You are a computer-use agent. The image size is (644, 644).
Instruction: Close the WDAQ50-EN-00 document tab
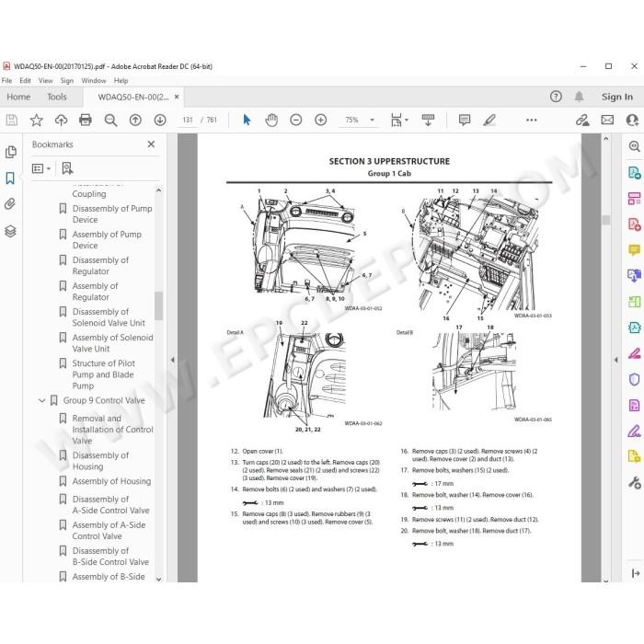(x=177, y=97)
